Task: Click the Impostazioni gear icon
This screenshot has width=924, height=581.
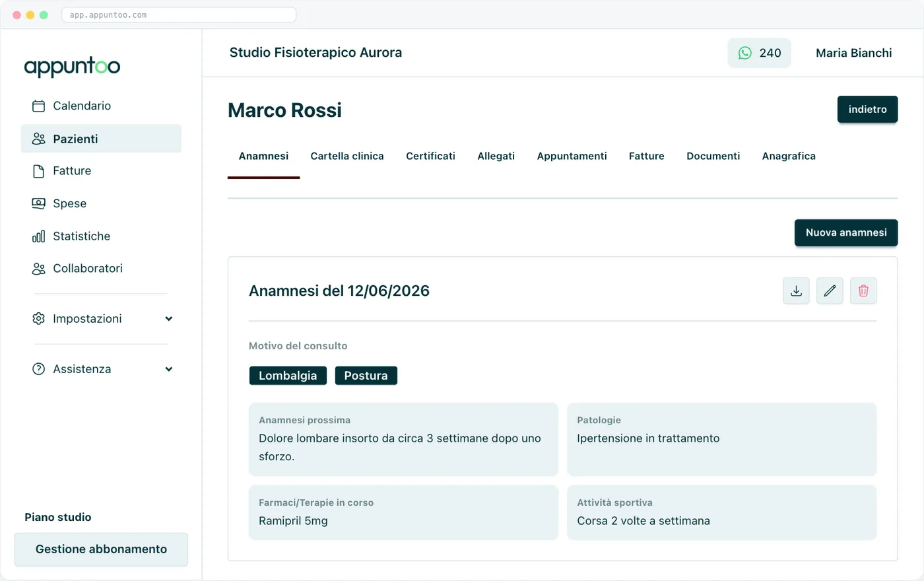Action: (x=39, y=319)
